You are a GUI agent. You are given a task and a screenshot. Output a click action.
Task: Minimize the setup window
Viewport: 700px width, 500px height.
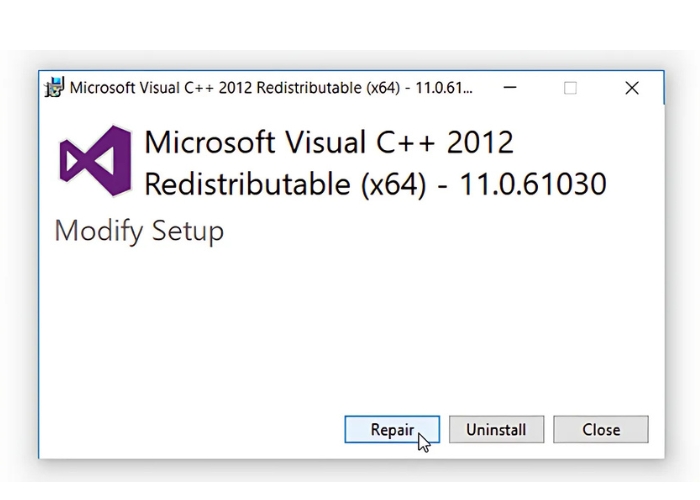coord(510,88)
